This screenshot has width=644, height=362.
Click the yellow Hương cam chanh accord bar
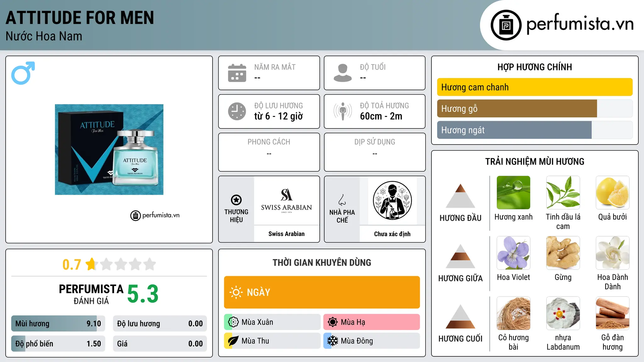(535, 87)
